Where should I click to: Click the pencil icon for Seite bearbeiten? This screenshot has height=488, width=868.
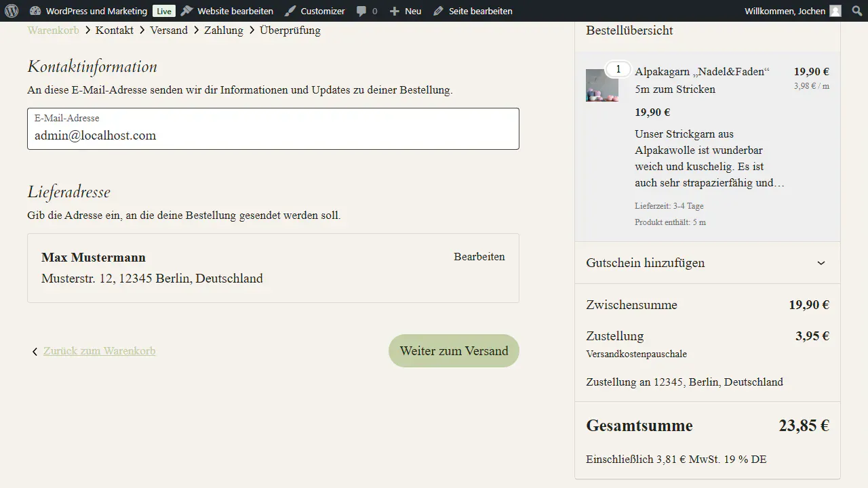[x=438, y=11]
